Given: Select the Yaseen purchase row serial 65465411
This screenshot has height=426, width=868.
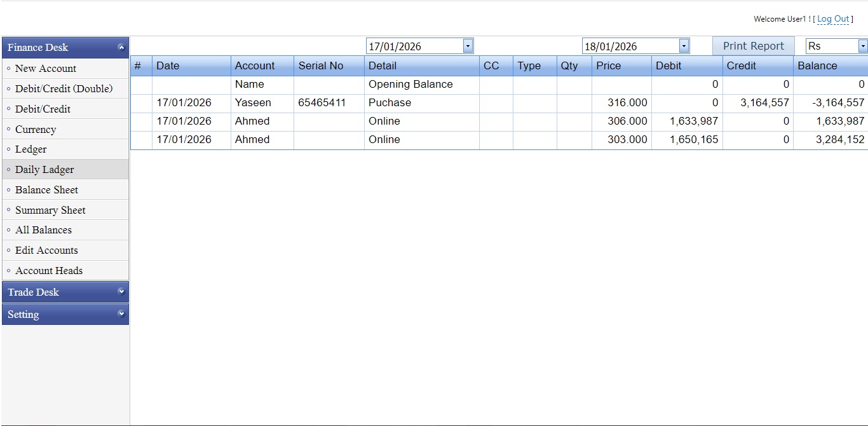Looking at the screenshot, I should tap(321, 103).
